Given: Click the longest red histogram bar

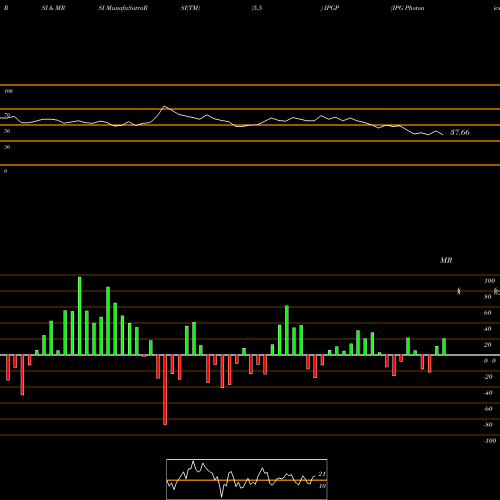Looking at the screenshot, I should [165, 390].
